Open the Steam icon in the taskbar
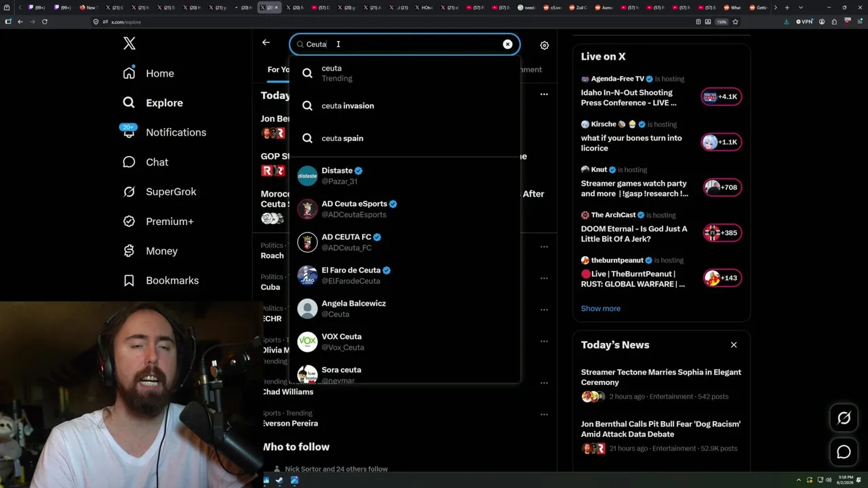Viewport: 868px width, 488px height. click(x=280, y=481)
